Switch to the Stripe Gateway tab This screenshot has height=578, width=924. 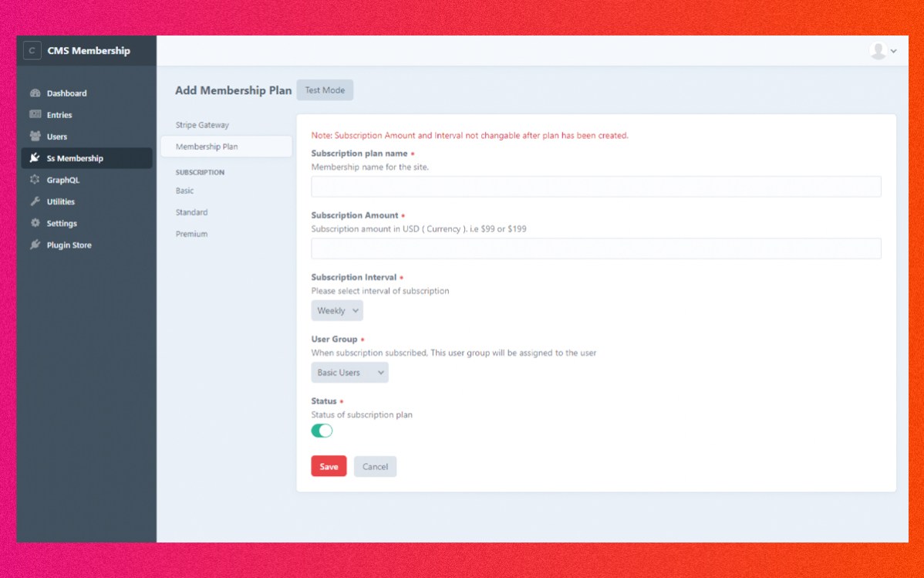click(x=226, y=125)
